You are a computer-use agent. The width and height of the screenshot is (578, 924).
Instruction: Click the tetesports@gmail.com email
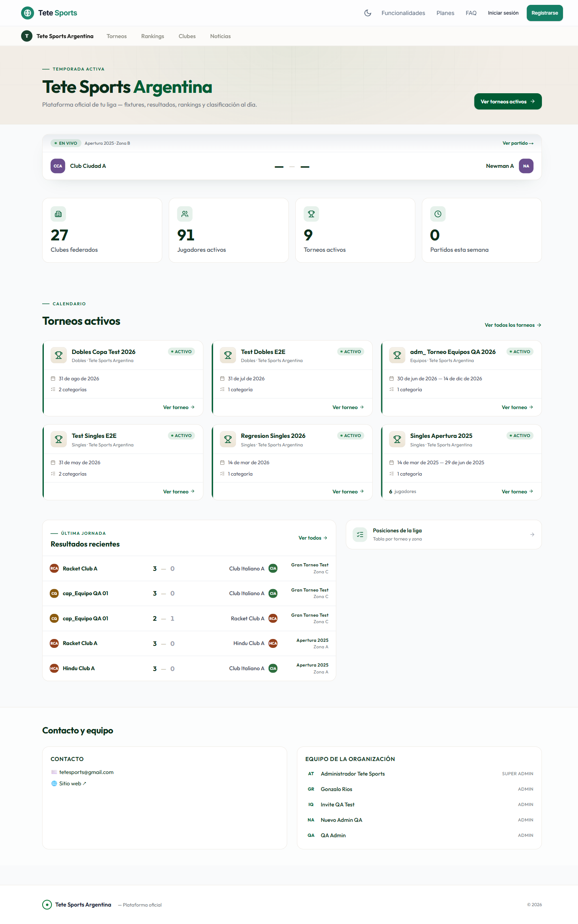click(86, 772)
